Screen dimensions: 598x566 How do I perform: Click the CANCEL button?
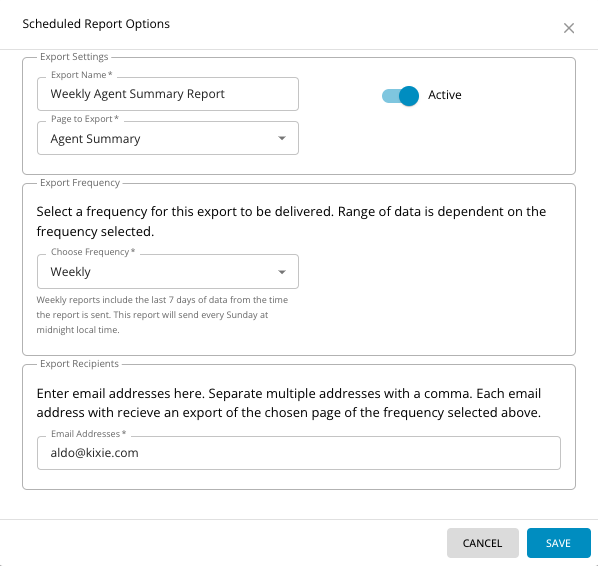point(482,543)
